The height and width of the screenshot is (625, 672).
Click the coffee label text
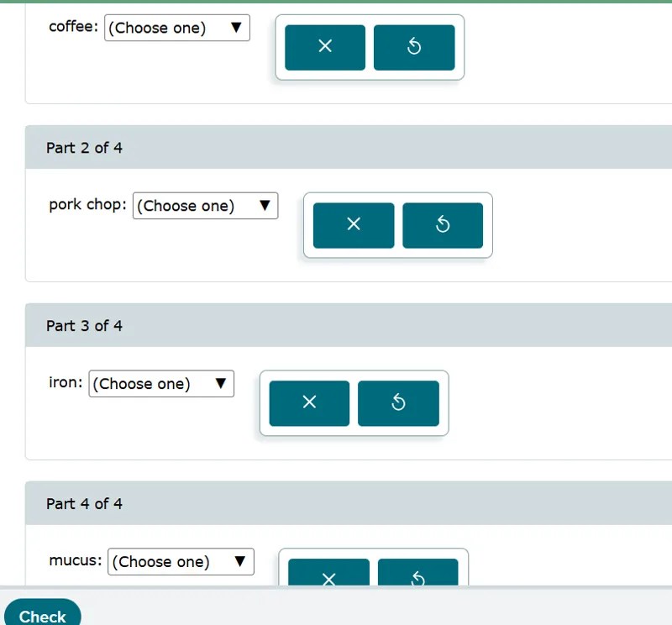pos(74,27)
